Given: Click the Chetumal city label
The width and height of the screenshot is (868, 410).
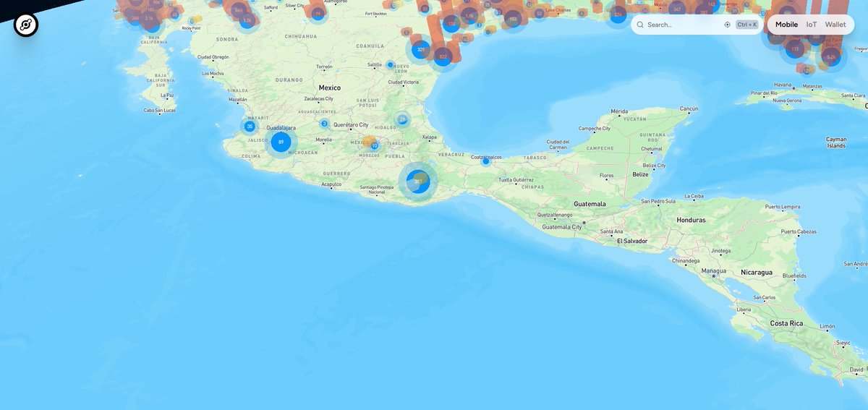Looking at the screenshot, I should pyautogui.click(x=651, y=149).
